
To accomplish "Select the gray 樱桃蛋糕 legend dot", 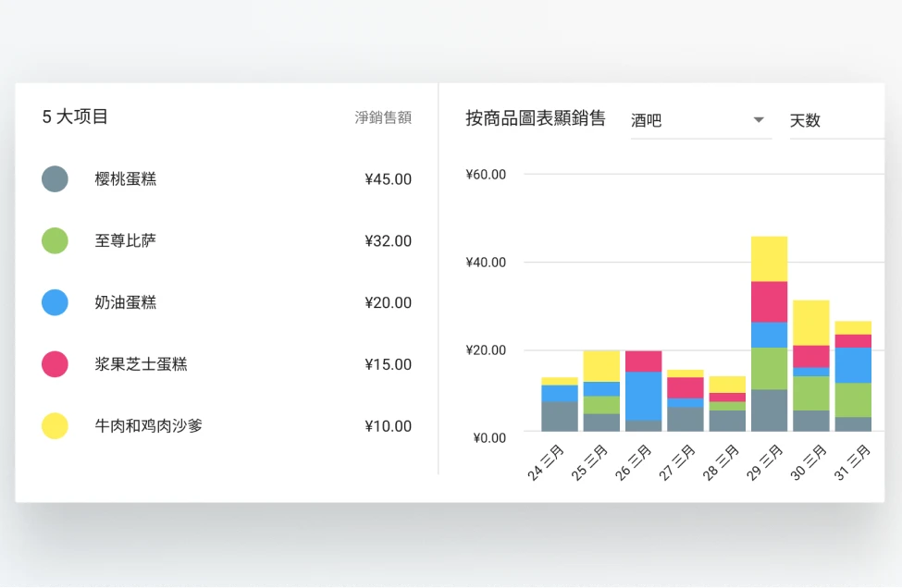I will pyautogui.click(x=55, y=178).
